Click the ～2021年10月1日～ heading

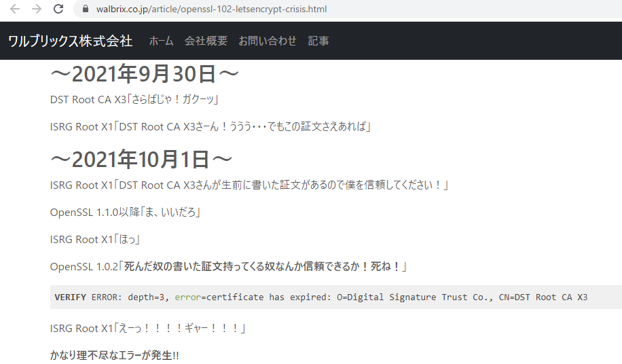141,159
